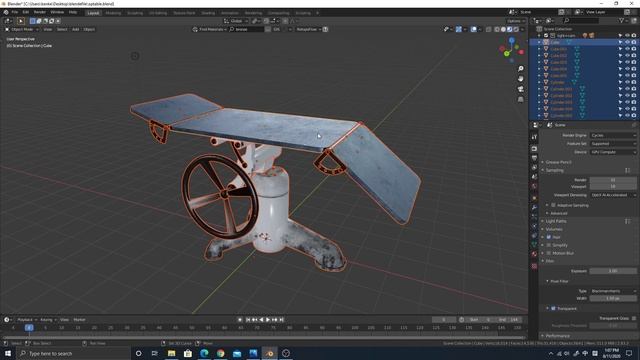Click the Options button in viewport header

(516, 21)
